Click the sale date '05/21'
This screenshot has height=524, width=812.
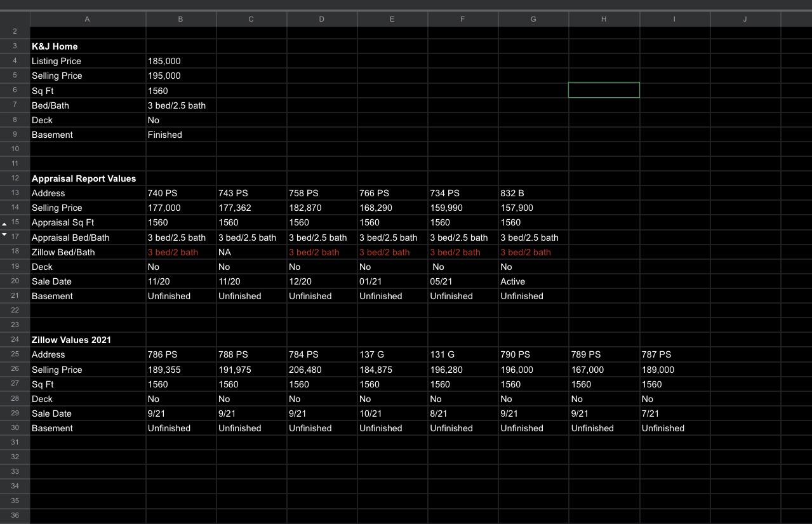pos(463,281)
